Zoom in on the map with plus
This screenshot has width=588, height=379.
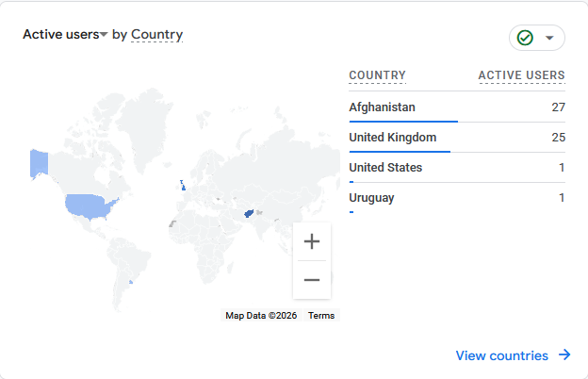312,241
